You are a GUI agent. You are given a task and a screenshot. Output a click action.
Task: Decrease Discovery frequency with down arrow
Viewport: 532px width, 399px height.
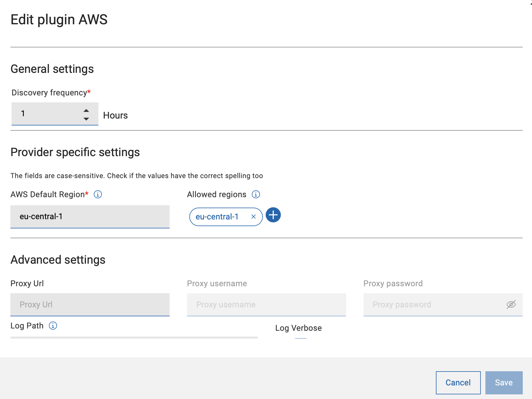pos(86,119)
